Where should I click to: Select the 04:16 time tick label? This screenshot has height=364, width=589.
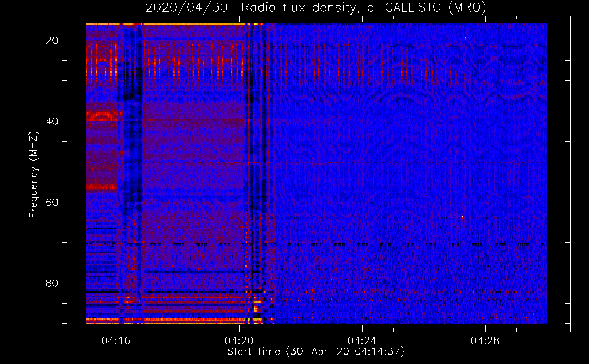(x=116, y=341)
